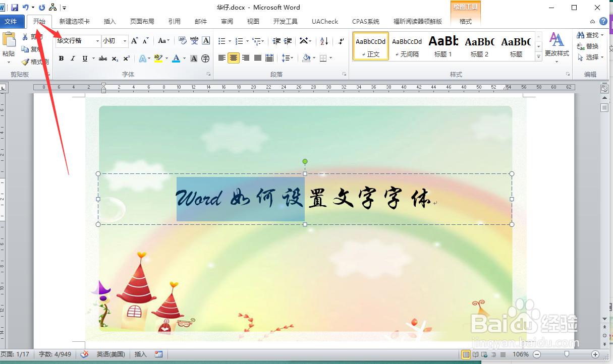The width and height of the screenshot is (613, 364).
Task: Apply italic formatting
Action: 73,58
